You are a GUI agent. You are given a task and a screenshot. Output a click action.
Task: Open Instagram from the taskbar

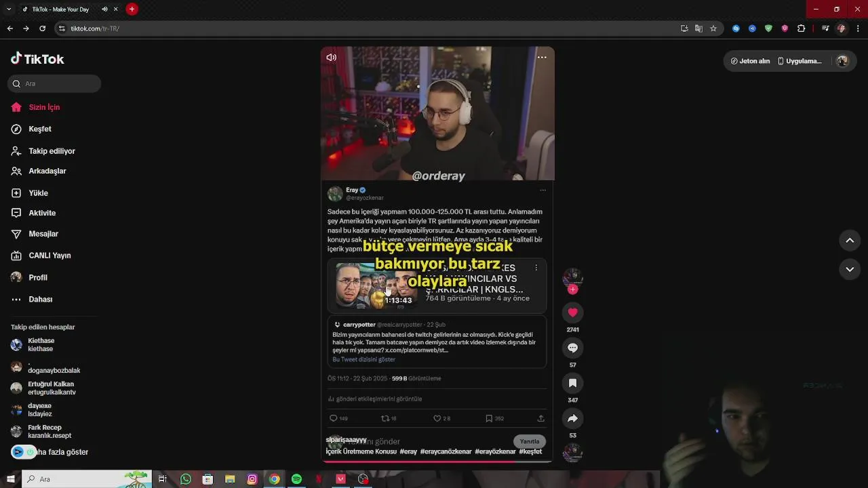[252, 479]
